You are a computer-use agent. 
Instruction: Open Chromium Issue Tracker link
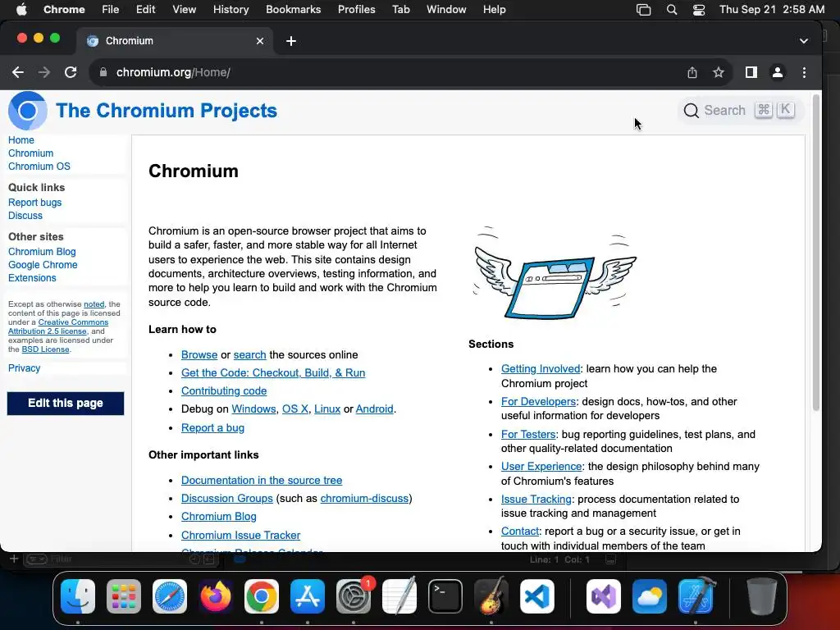click(240, 535)
